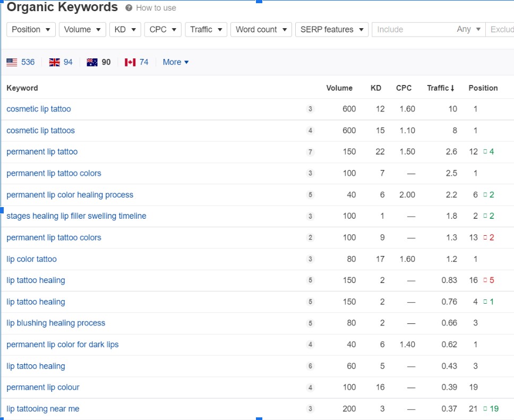The image size is (514, 420).
Task: Click the Organic Keywords page heading
Action: click(x=62, y=7)
